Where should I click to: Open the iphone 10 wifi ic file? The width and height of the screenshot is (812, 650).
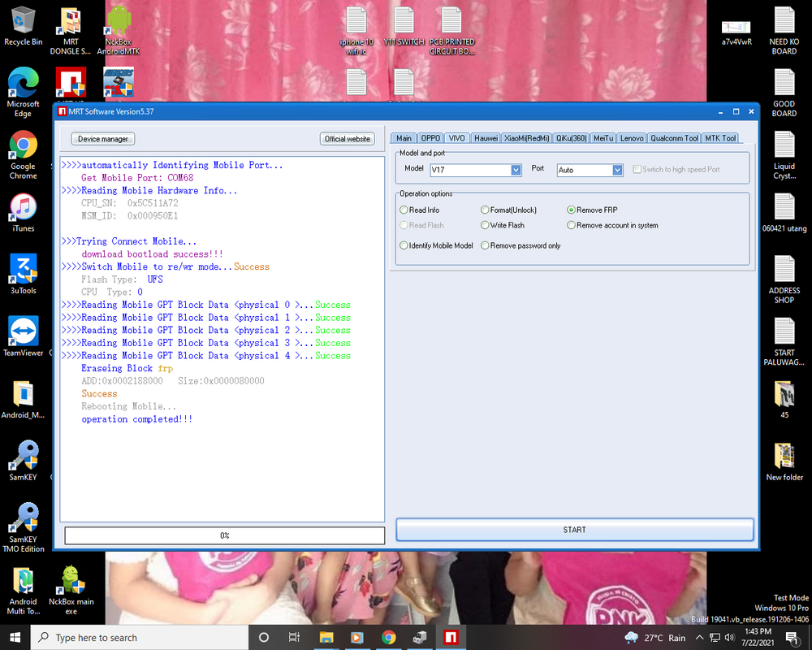[x=356, y=31]
